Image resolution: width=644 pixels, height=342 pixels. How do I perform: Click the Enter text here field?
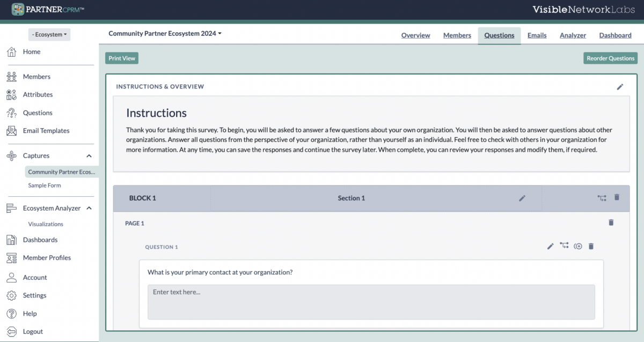[x=371, y=302]
